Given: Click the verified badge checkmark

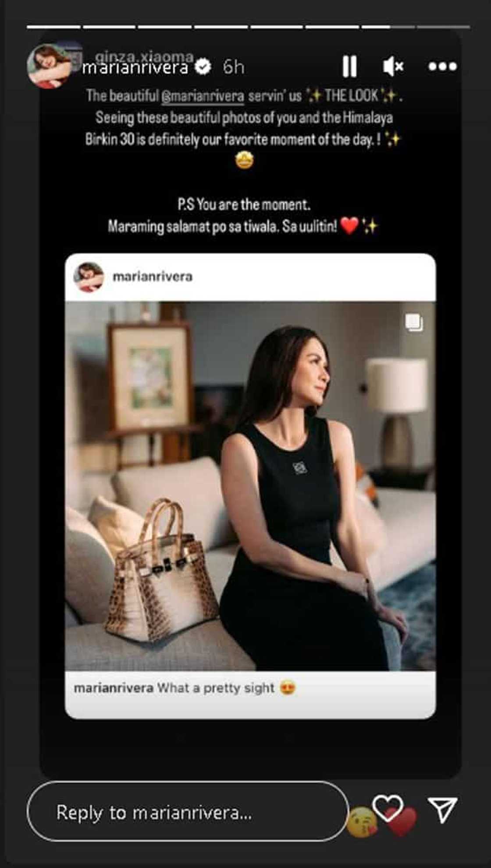Looking at the screenshot, I should (203, 67).
